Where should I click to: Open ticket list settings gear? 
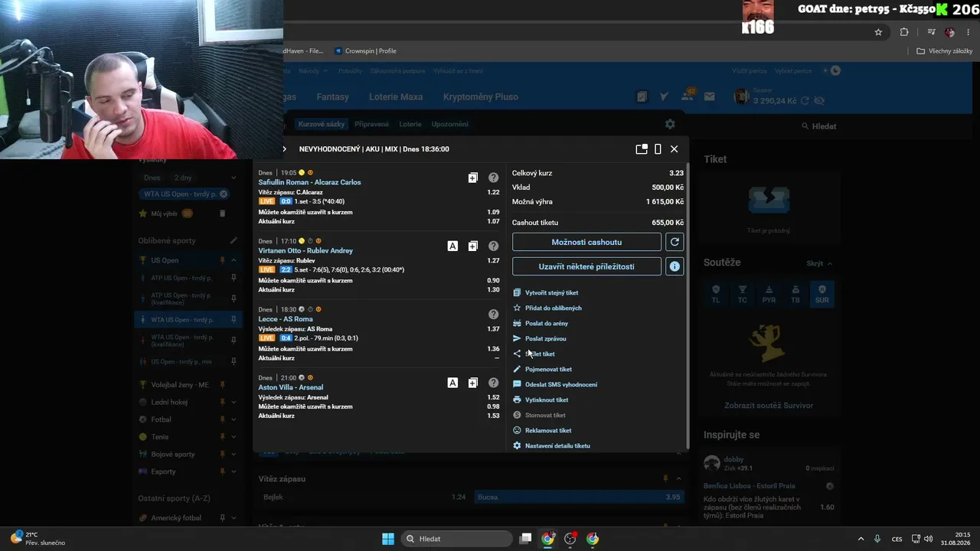(670, 124)
